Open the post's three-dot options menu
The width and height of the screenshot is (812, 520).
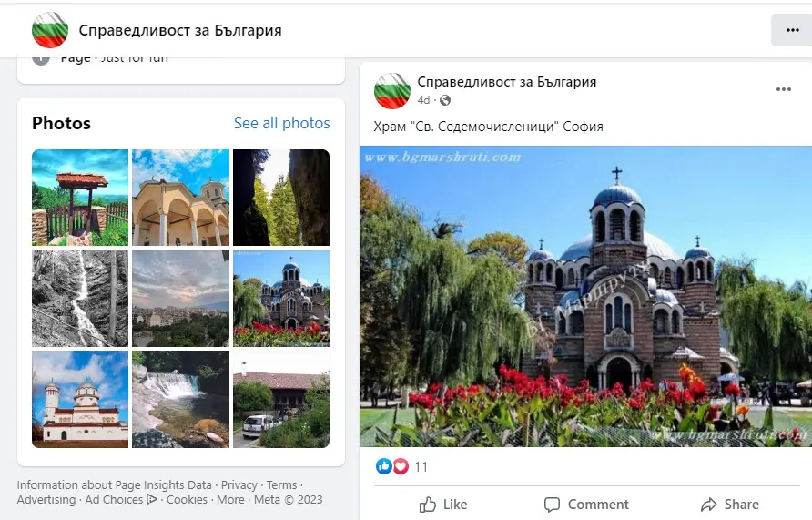tap(784, 90)
